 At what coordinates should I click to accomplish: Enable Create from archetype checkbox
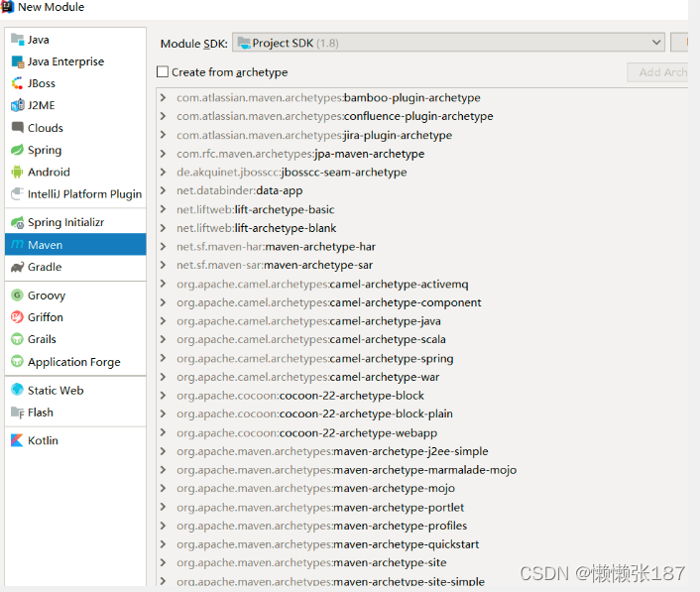(x=163, y=71)
